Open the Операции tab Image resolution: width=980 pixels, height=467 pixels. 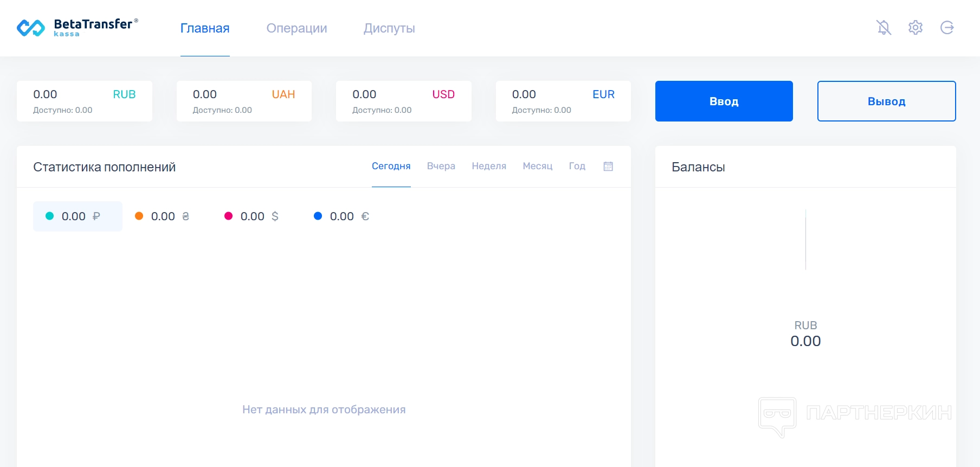[296, 28]
